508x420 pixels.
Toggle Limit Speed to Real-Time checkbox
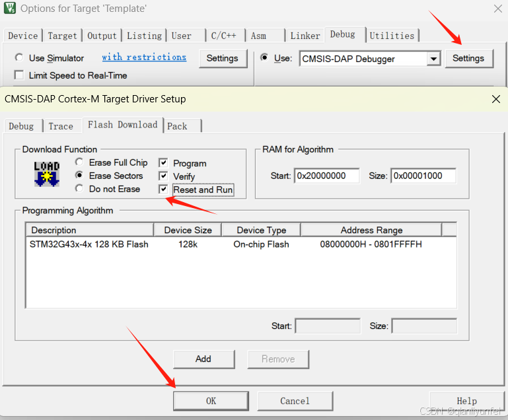19,75
